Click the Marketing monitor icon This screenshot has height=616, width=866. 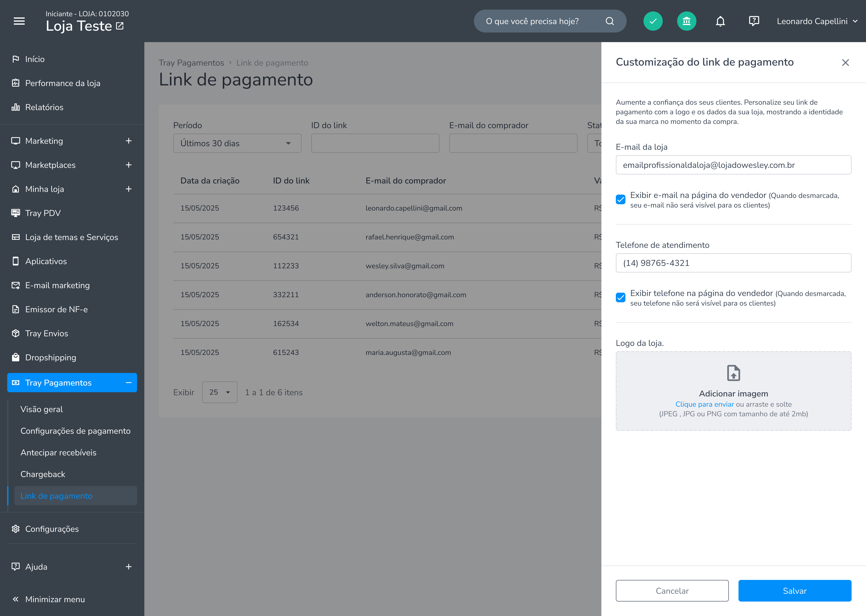(x=15, y=141)
